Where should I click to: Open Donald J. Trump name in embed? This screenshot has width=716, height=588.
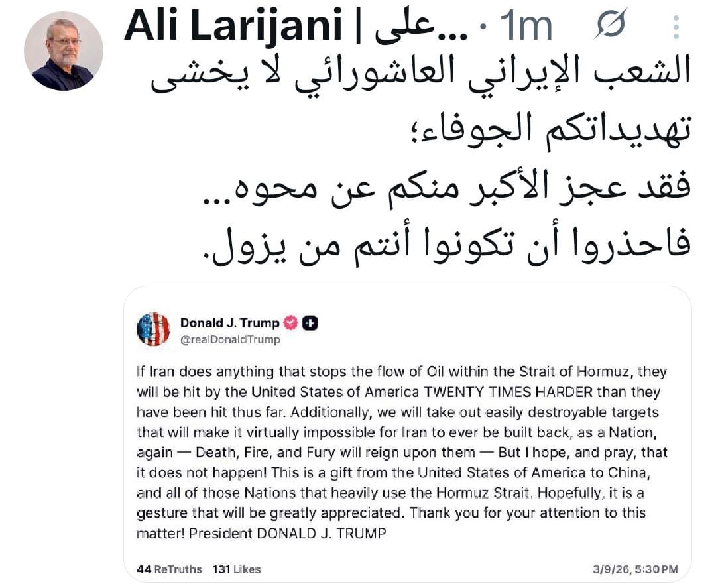coord(229,323)
